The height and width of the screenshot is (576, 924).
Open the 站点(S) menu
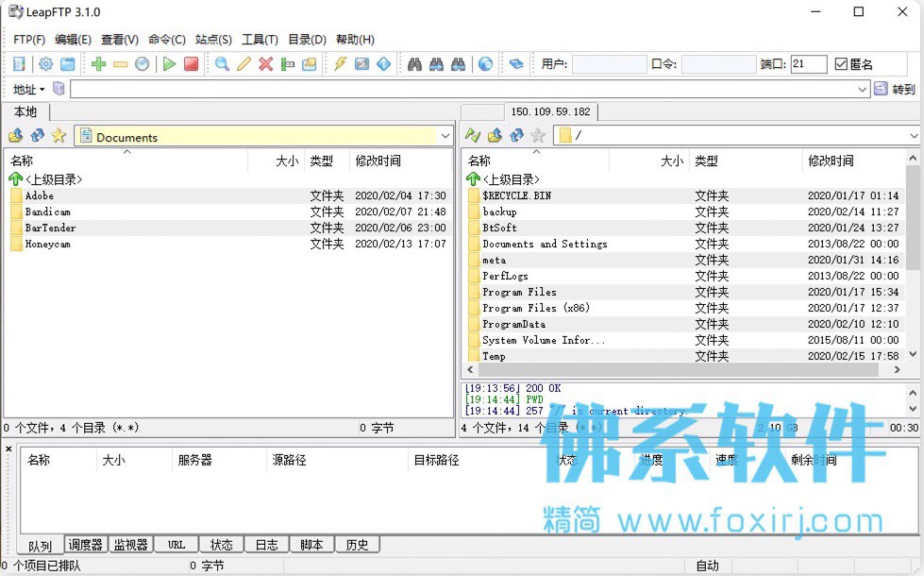(x=213, y=40)
